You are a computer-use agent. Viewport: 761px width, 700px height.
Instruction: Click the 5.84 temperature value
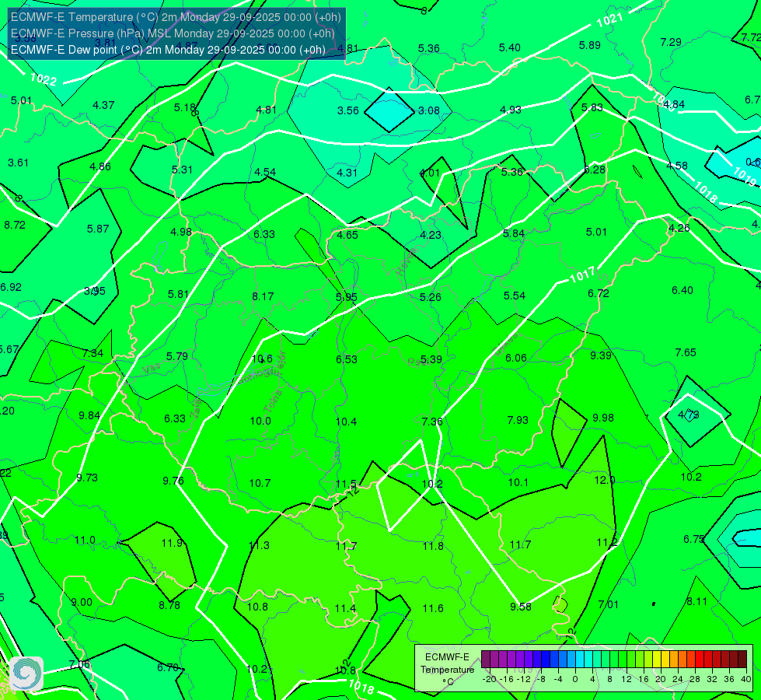coord(514,233)
